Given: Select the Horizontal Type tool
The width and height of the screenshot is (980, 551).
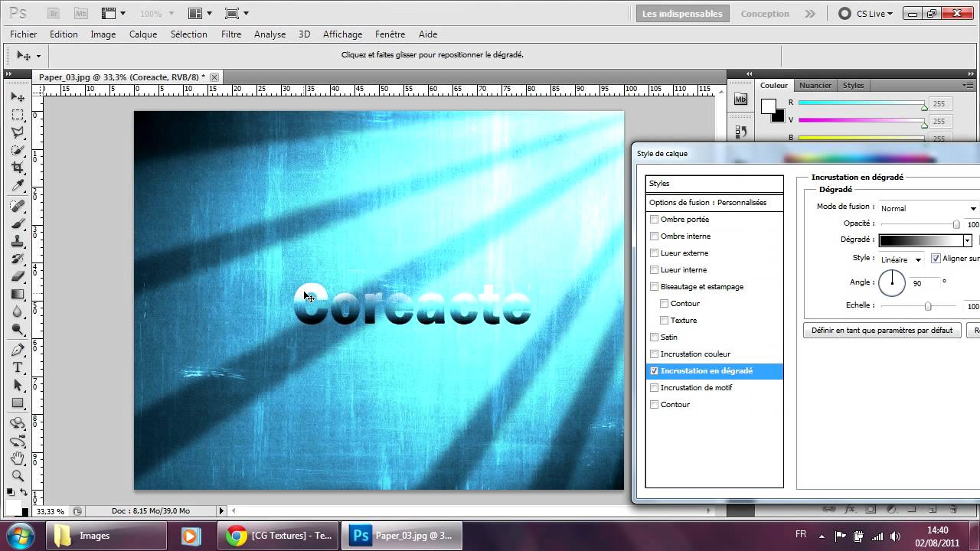Looking at the screenshot, I should 18,367.
